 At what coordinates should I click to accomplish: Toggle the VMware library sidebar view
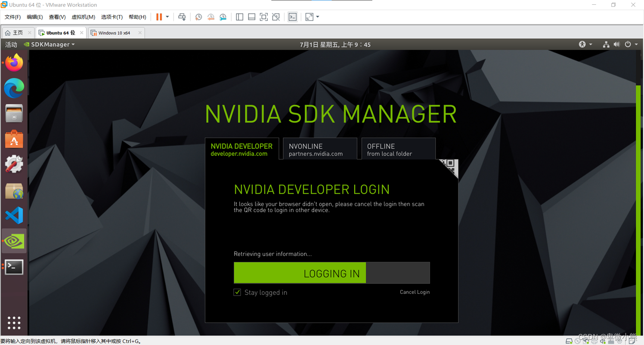click(x=240, y=17)
